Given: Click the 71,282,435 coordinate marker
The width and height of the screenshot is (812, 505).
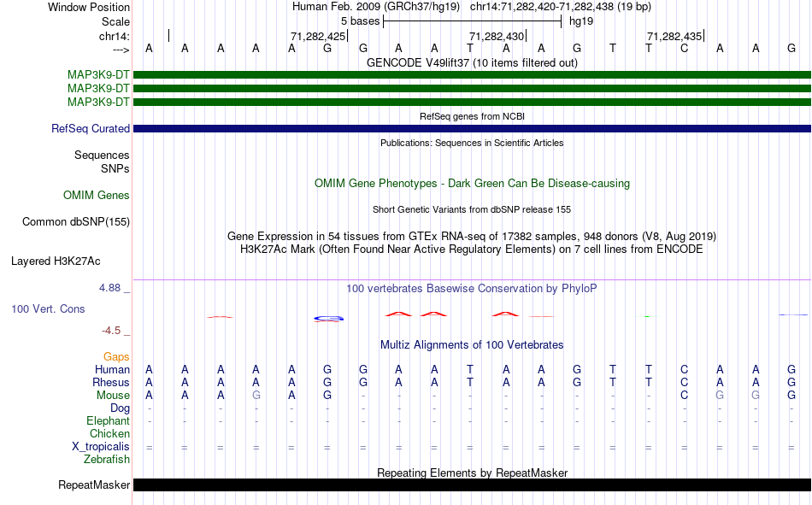Looking at the screenshot, I should click(674, 36).
